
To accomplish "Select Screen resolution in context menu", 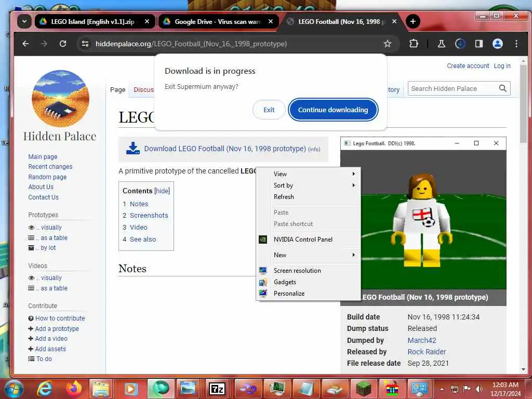I will [309, 270].
